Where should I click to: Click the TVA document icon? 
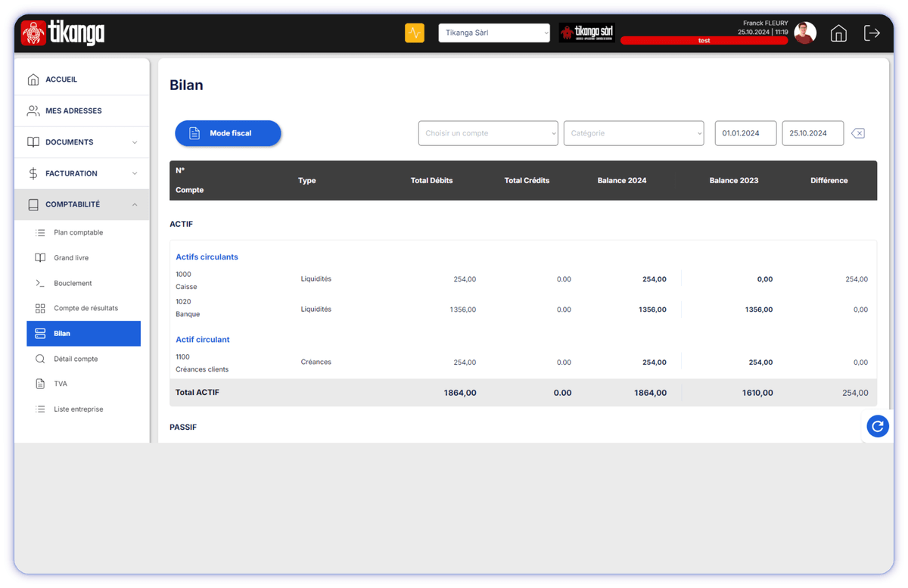[x=40, y=384]
